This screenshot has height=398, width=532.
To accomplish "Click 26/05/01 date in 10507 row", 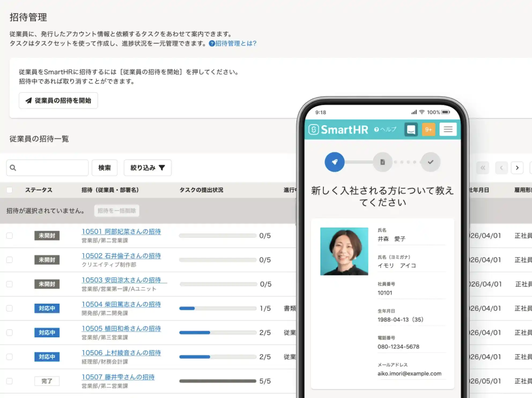I will tap(485, 381).
